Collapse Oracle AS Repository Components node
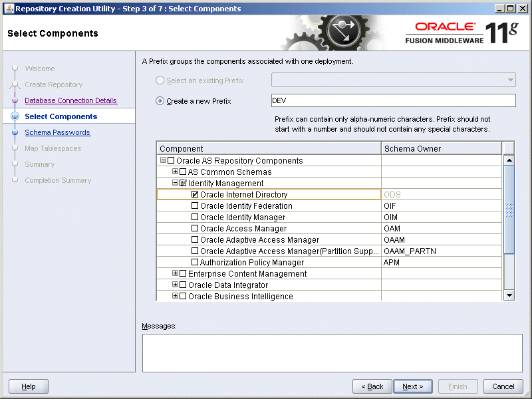The height and width of the screenshot is (399, 532). click(163, 160)
